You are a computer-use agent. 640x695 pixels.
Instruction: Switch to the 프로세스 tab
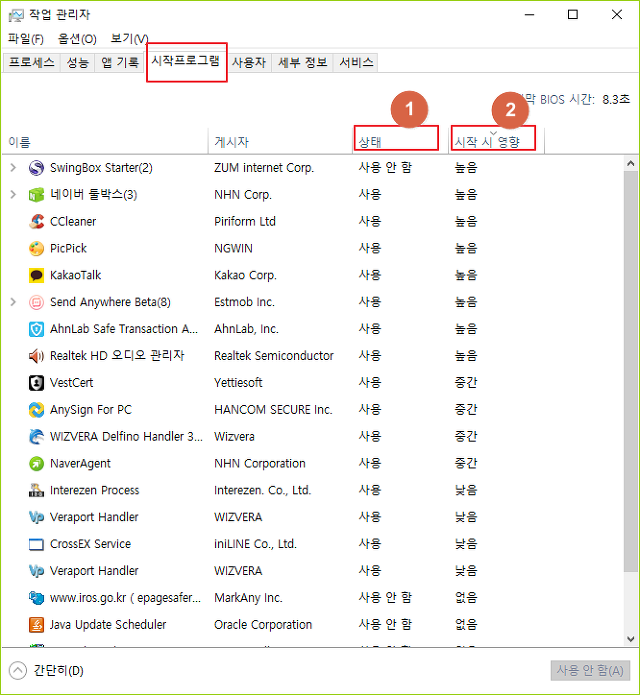tap(32, 62)
